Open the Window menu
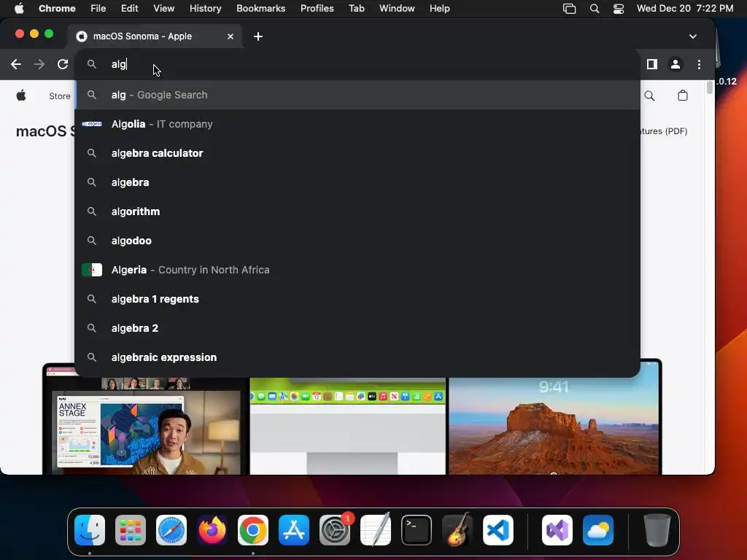This screenshot has width=747, height=560. (397, 8)
